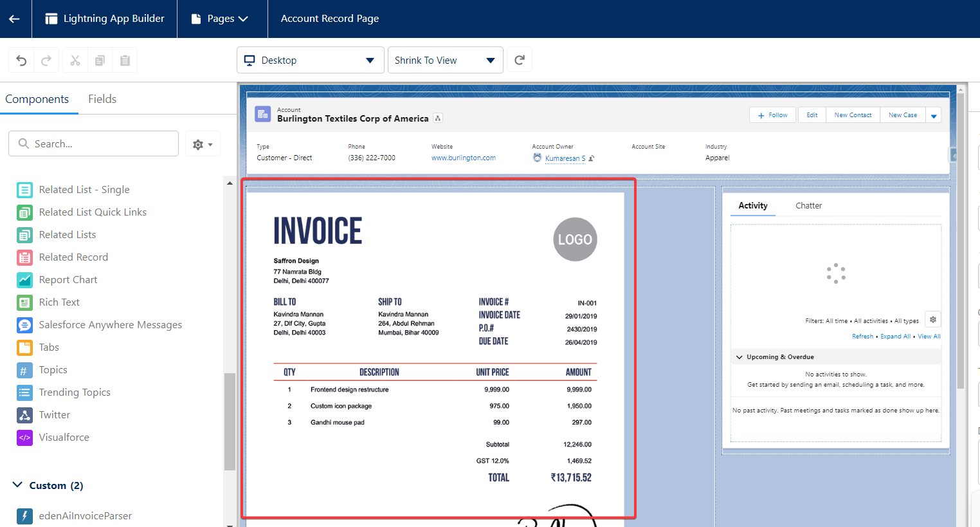
Task: Open the component filter gear dropdown
Action: pos(203,144)
